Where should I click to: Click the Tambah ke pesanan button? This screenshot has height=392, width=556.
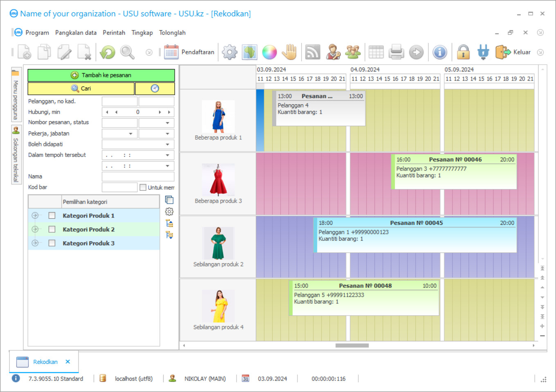[101, 75]
